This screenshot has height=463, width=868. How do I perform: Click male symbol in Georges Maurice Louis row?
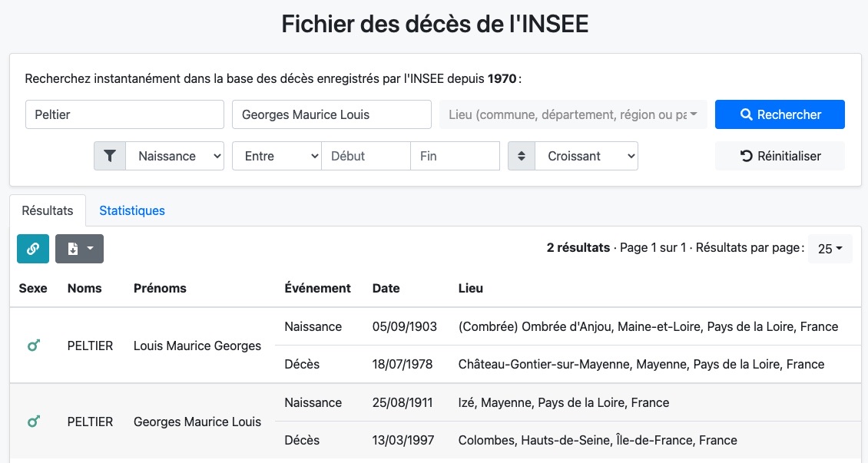pyautogui.click(x=34, y=422)
